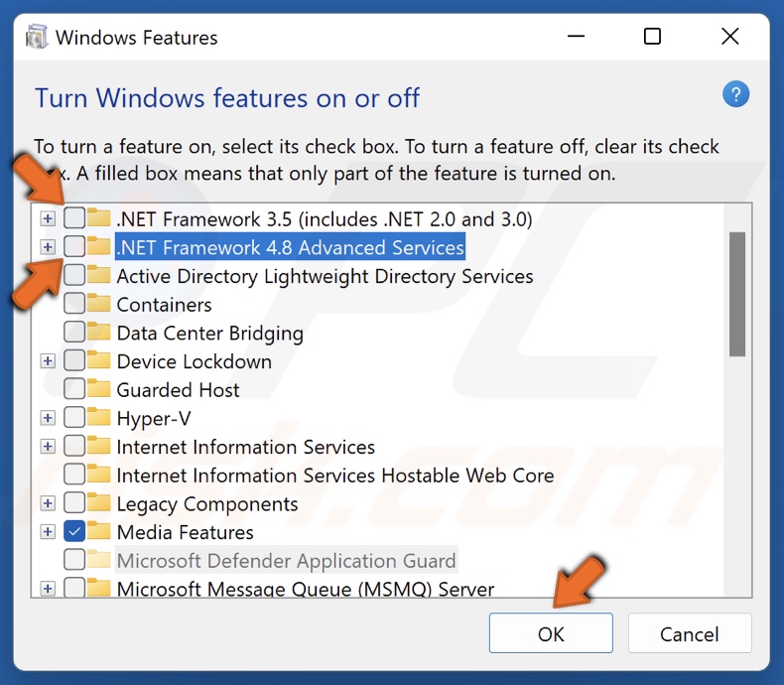Expand the Device Lockdown node
The height and width of the screenshot is (685, 784).
(48, 360)
